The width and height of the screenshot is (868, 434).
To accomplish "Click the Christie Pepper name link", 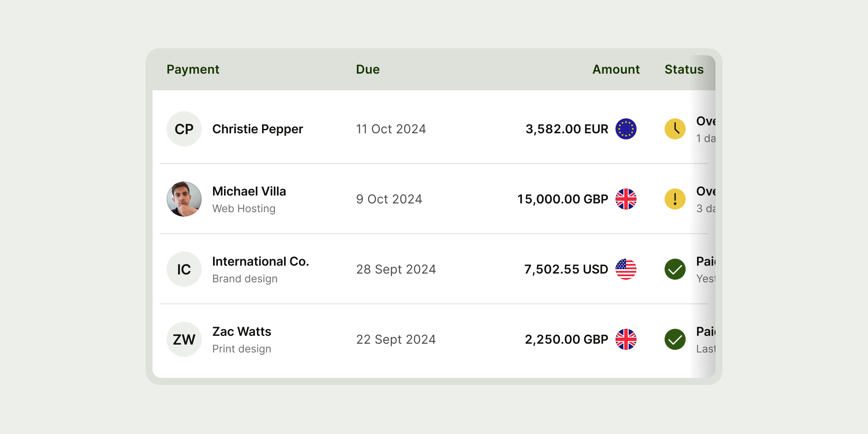I will pos(257,129).
